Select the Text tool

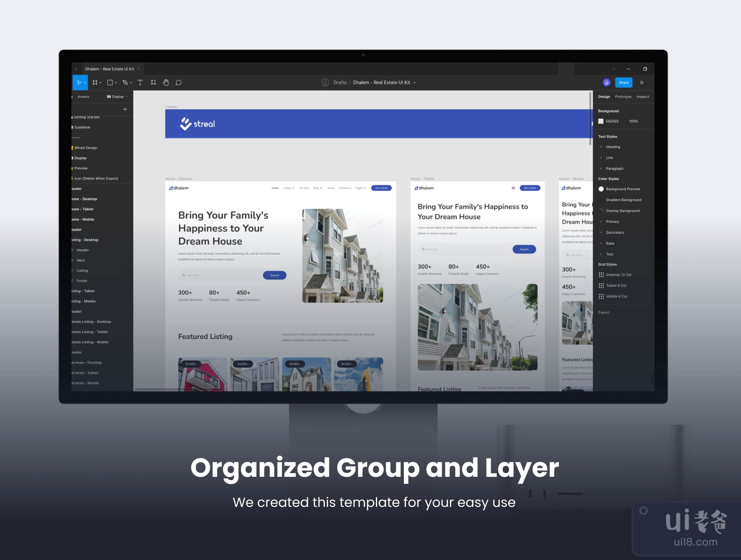tap(140, 83)
